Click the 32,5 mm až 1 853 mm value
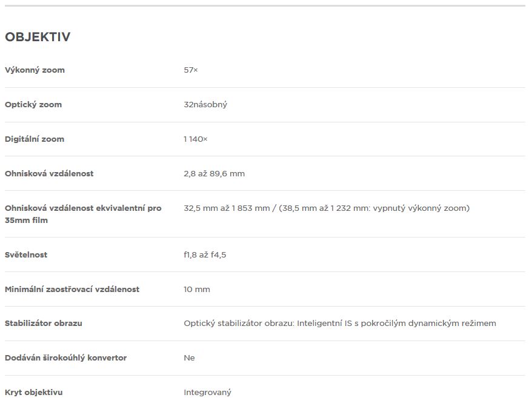532x409 pixels. tap(227, 208)
